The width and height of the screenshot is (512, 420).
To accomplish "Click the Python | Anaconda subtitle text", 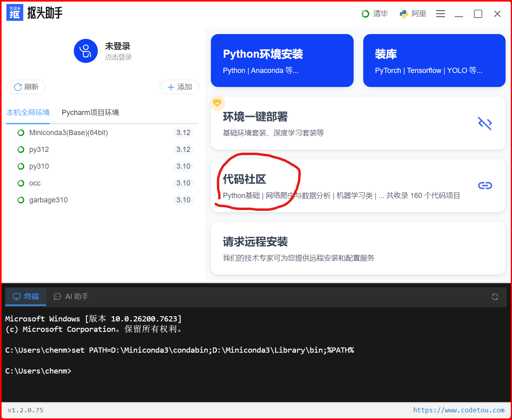I will click(x=261, y=71).
